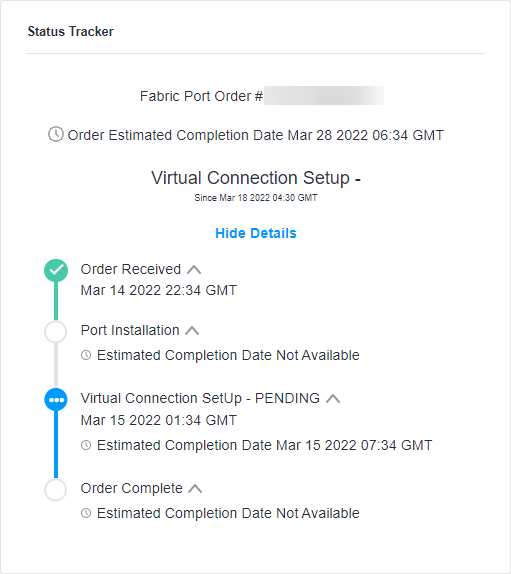Viewport: 511px width, 574px height.
Task: Click the empty Order Complete step circle
Action: click(x=56, y=489)
